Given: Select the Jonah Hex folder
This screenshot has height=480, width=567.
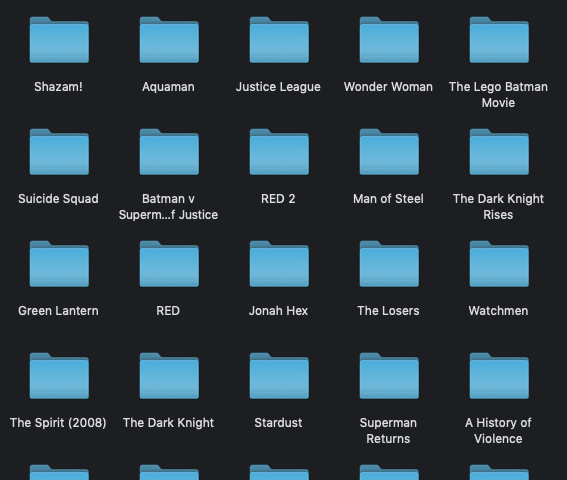Looking at the screenshot, I should click(279, 264).
